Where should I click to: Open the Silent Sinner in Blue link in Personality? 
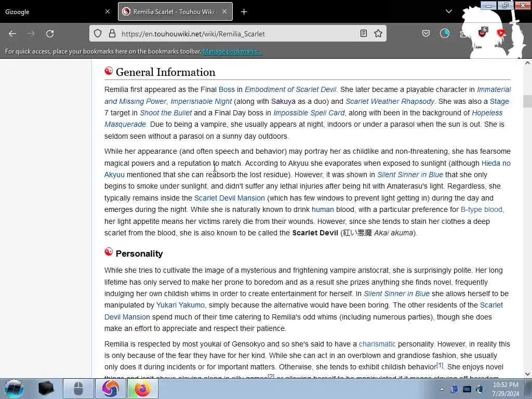tap(396, 294)
